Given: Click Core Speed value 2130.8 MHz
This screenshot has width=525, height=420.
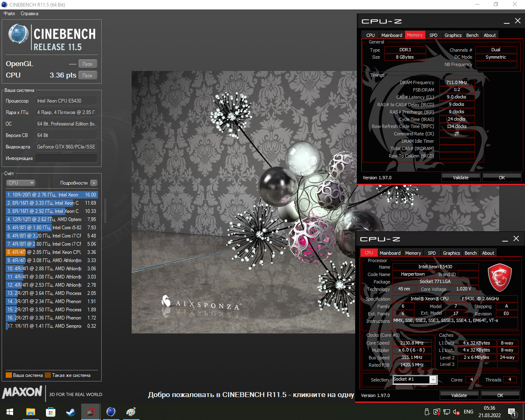Looking at the screenshot, I should 412,343.
